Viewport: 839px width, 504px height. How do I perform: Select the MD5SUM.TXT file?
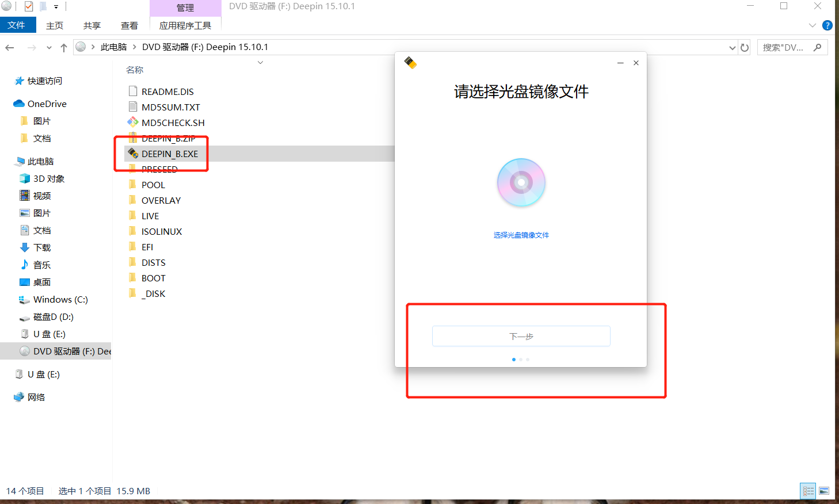click(171, 107)
